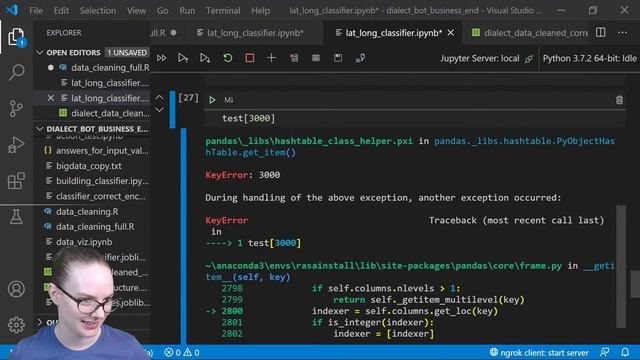Click the errors and warnings status indicator
Viewport: 640px width, 360px height.
[182, 352]
